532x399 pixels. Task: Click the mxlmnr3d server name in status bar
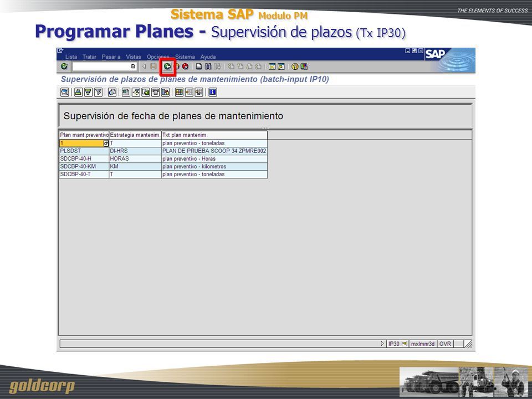(423, 344)
